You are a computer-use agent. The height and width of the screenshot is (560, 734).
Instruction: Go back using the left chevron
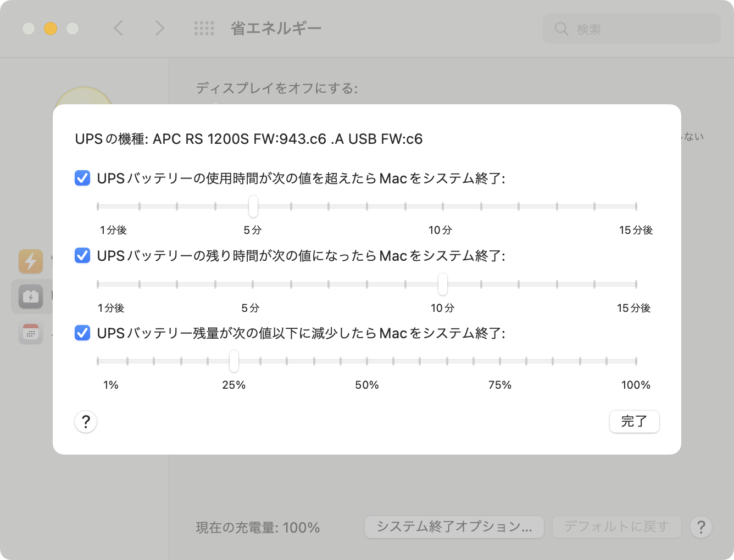[x=118, y=28]
